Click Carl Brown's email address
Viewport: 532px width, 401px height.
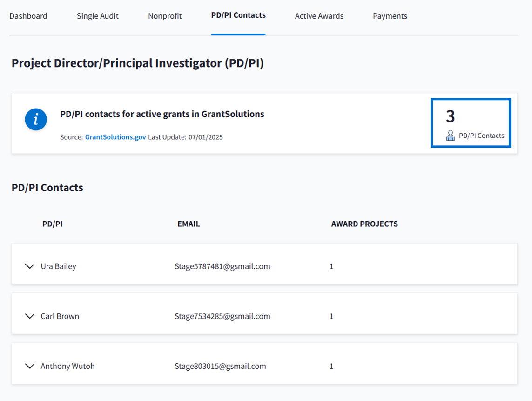pos(222,316)
